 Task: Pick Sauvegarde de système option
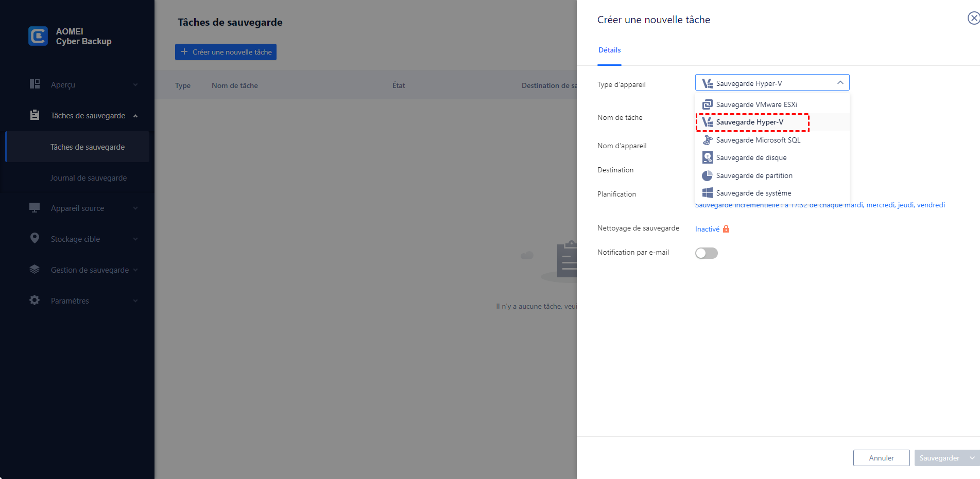tap(772, 193)
